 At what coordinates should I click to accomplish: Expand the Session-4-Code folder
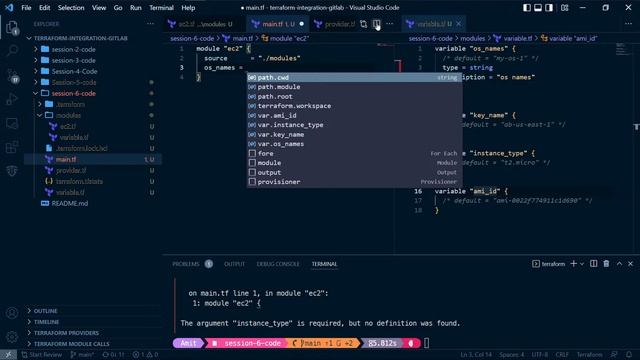(x=36, y=71)
